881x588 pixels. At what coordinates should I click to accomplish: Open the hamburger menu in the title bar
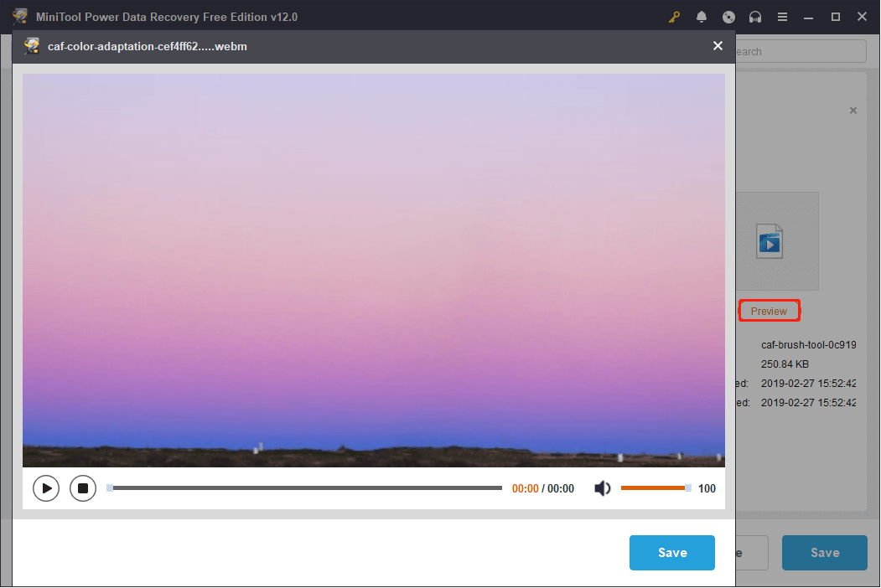click(782, 16)
